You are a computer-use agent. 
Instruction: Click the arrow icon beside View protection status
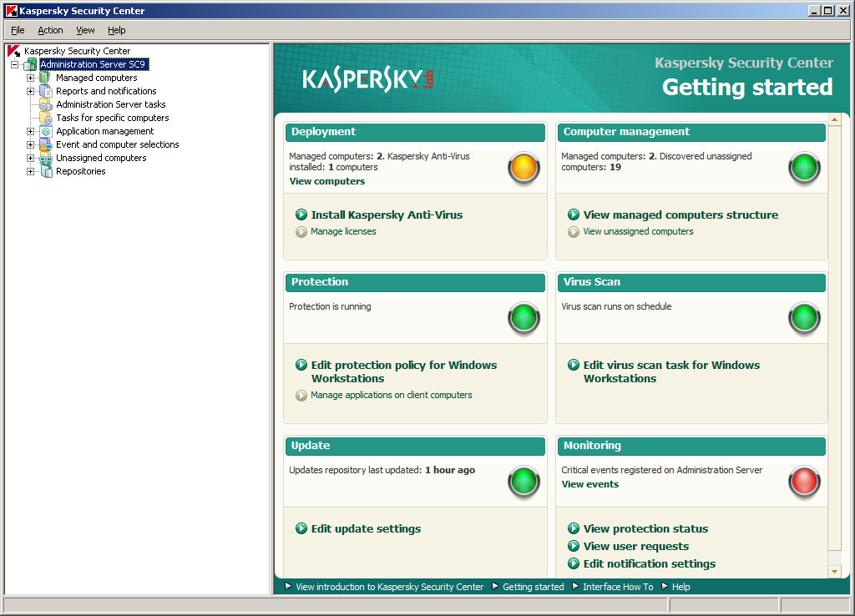tap(573, 529)
